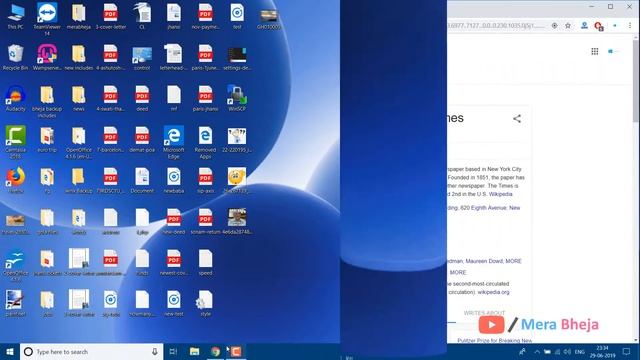640x360 pixels.
Task: Open the This PC desktop icon
Action: coord(16,16)
